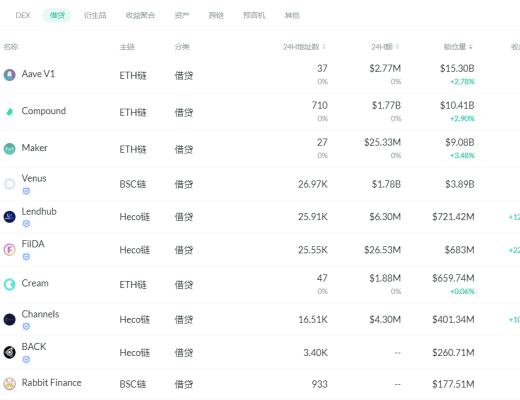Click the $683M value for FilDA
This screenshot has height=400, width=520.
(459, 250)
